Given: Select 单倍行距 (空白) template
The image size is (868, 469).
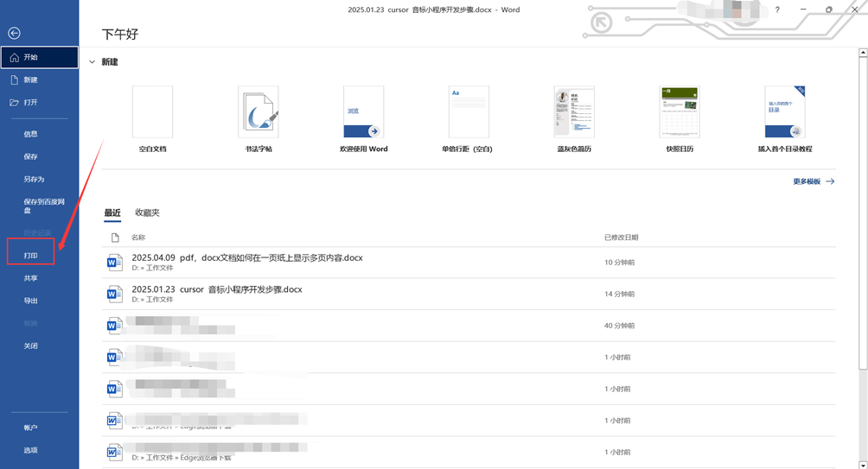Looking at the screenshot, I should (x=469, y=111).
